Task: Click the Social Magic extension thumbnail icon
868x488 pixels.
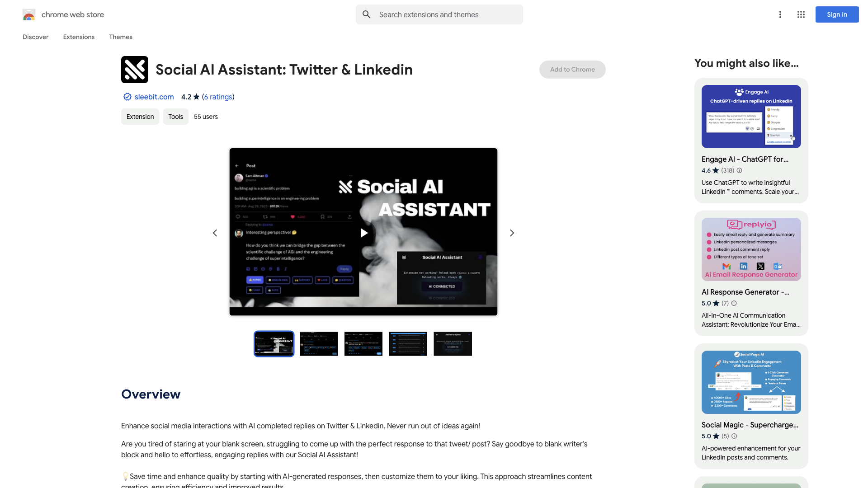Action: tap(751, 381)
